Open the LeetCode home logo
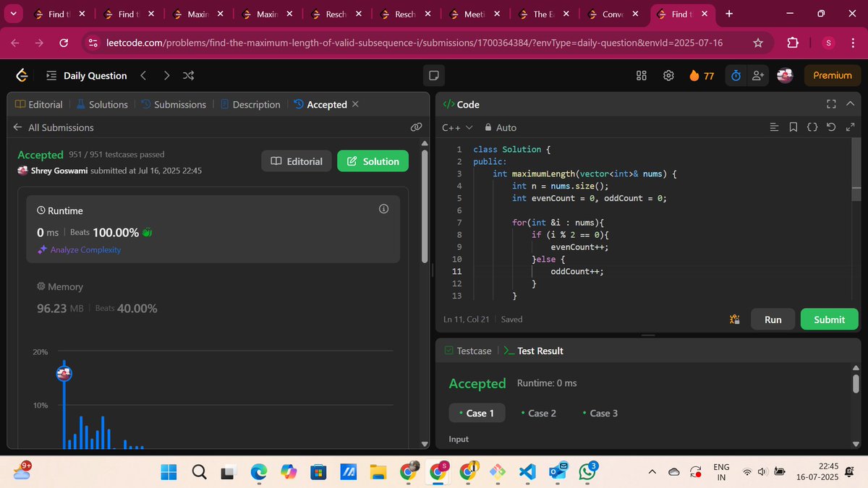868x488 pixels. pyautogui.click(x=22, y=75)
